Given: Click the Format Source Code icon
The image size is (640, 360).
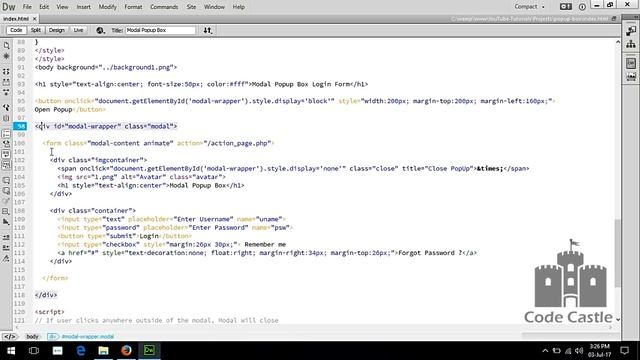Looking at the screenshot, I should pos(6,258).
